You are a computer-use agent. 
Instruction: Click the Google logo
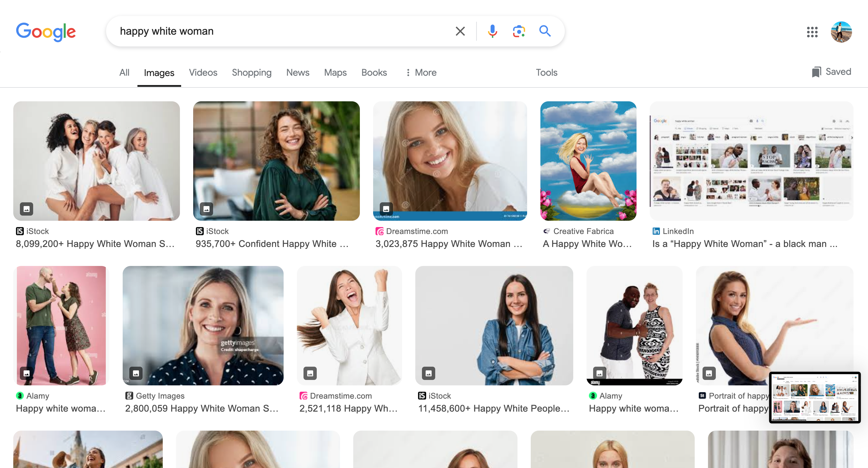(46, 32)
